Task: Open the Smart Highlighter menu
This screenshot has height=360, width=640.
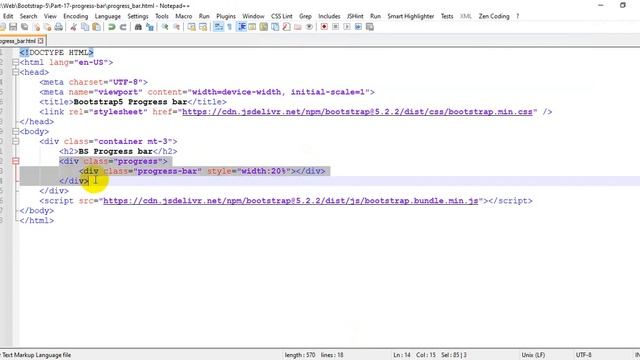Action: click(x=411, y=16)
